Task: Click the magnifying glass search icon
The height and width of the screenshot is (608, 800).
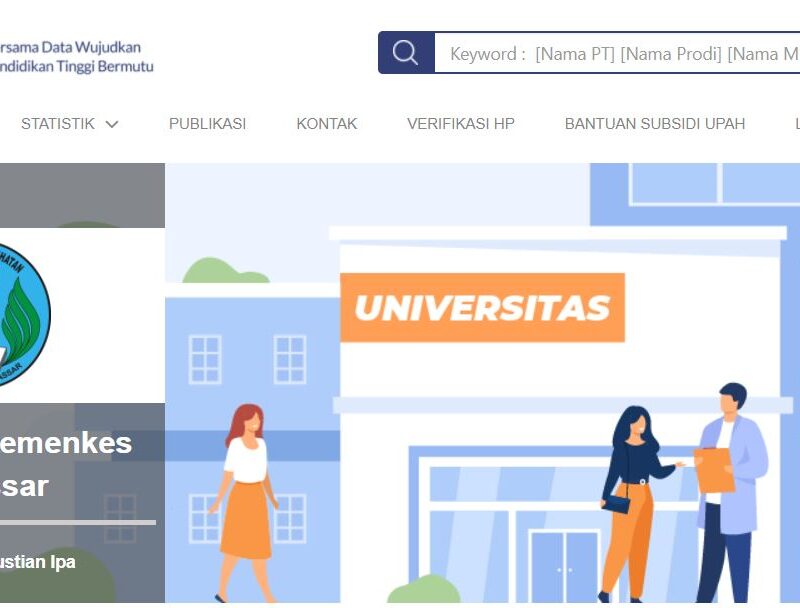Action: 406,53
